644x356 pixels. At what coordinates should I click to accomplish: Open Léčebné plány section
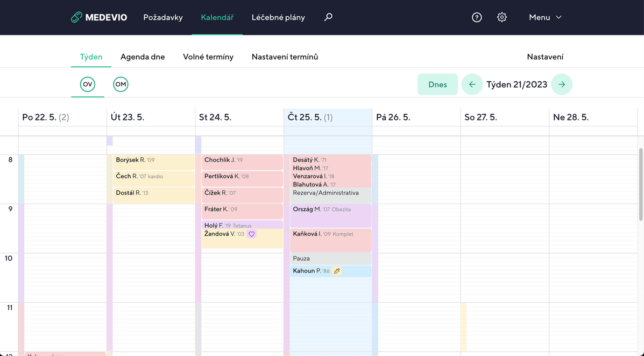point(278,17)
